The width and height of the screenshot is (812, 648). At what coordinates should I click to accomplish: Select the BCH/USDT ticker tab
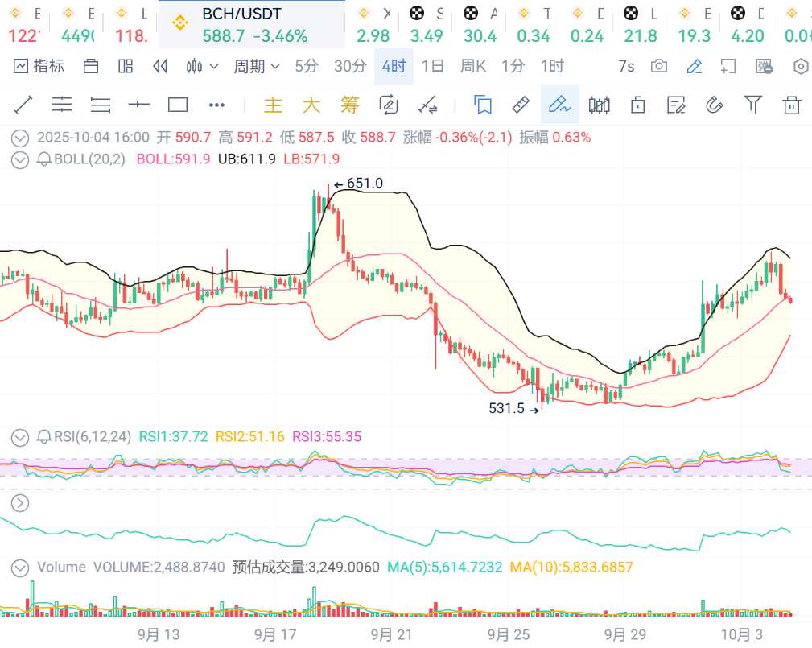coord(252,24)
